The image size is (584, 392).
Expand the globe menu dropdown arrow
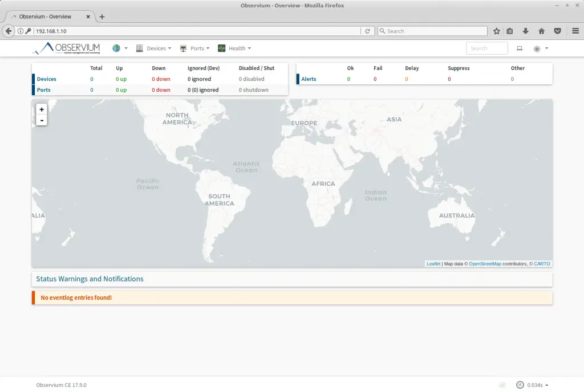coord(126,48)
